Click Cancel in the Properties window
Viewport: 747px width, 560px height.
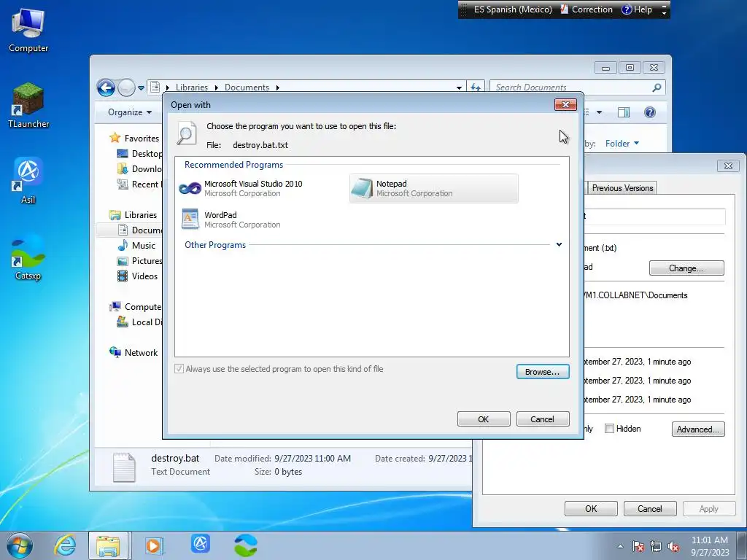650,508
